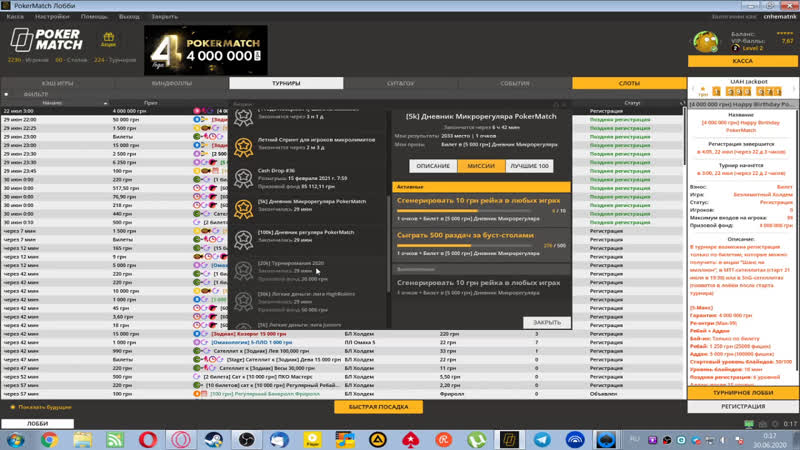
Task: Click the tournament list scrollbar
Action: [x=684, y=136]
